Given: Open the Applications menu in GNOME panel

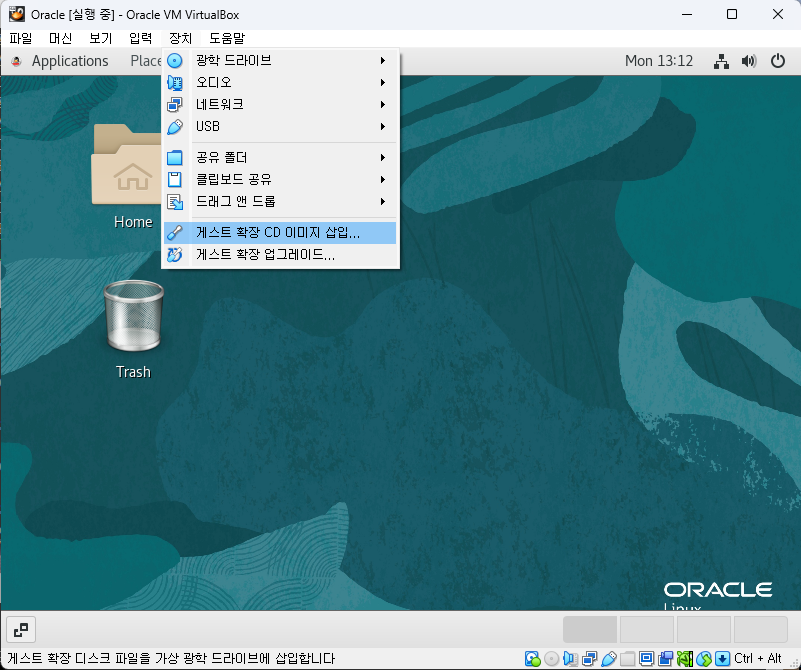Looking at the screenshot, I should [x=70, y=61].
